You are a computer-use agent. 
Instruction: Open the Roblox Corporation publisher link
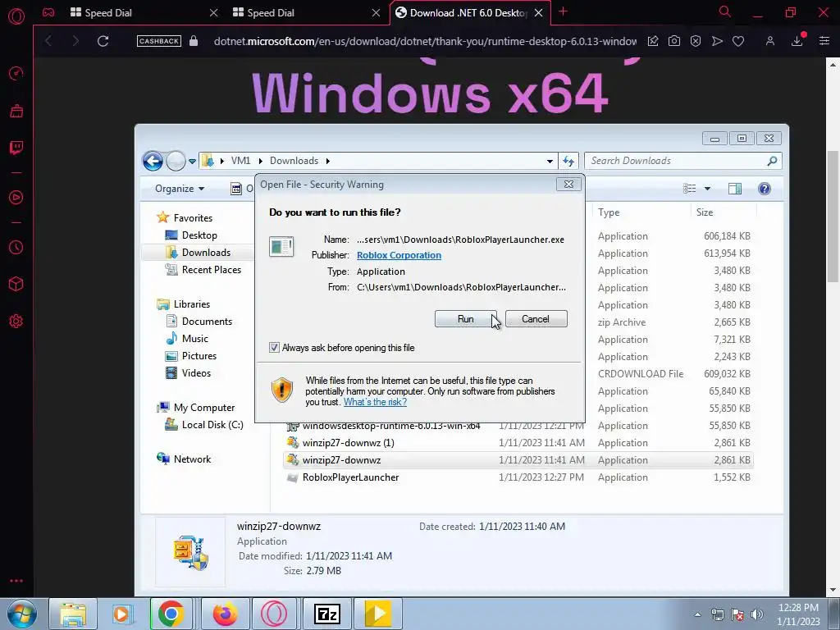(x=399, y=255)
